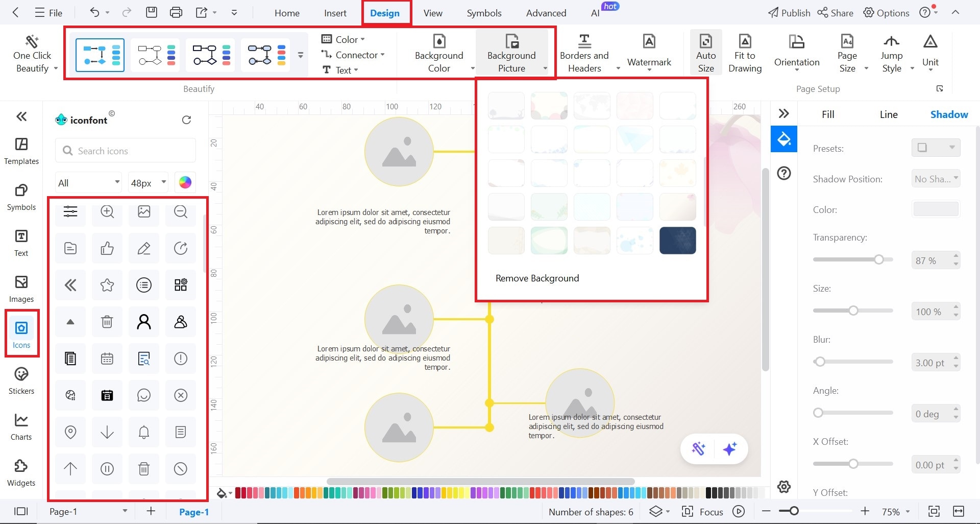Click Remove Background
The width and height of the screenshot is (980, 524).
coord(537,278)
